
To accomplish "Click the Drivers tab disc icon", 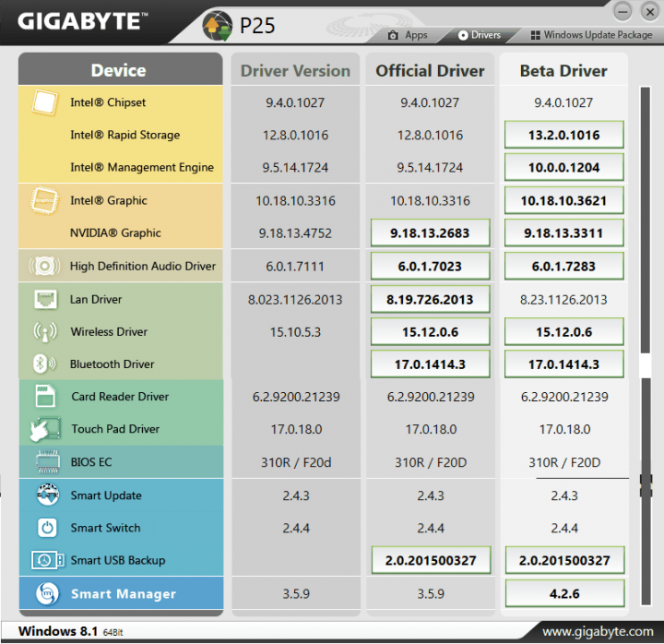I will coord(463,35).
